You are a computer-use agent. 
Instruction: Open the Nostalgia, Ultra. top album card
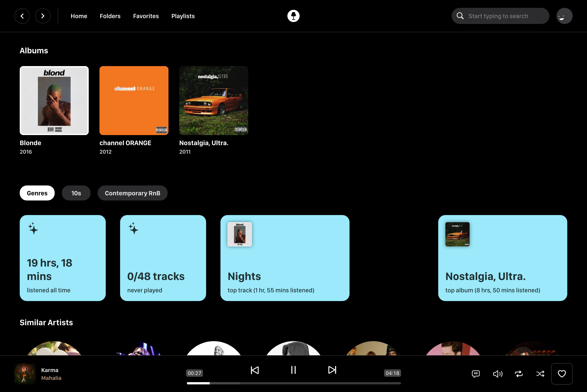[503, 258]
